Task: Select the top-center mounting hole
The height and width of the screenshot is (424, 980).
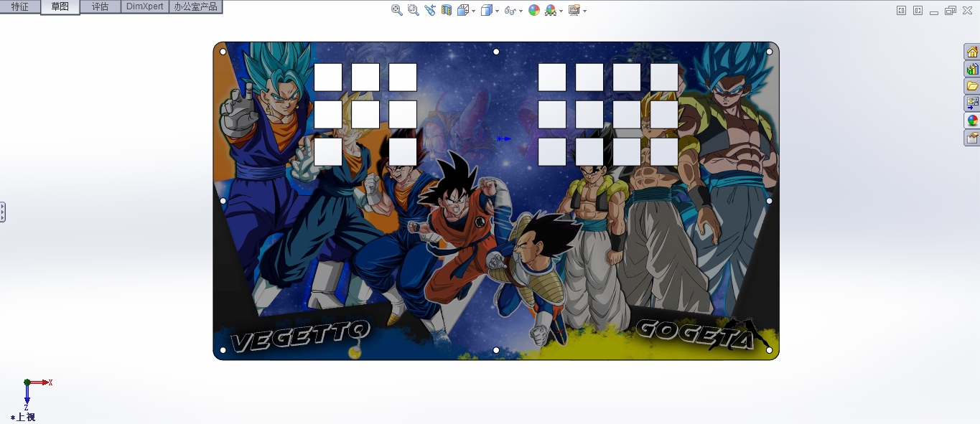Action: coord(496,52)
